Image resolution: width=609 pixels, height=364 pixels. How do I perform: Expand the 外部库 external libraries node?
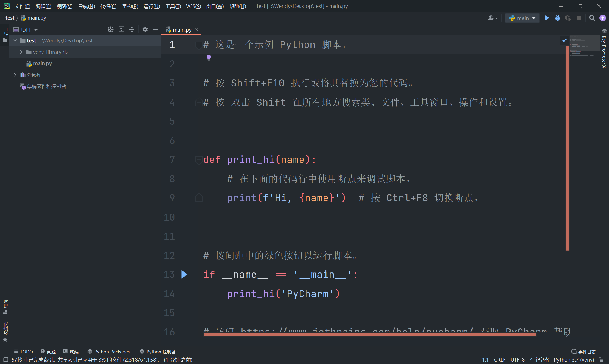tap(15, 75)
